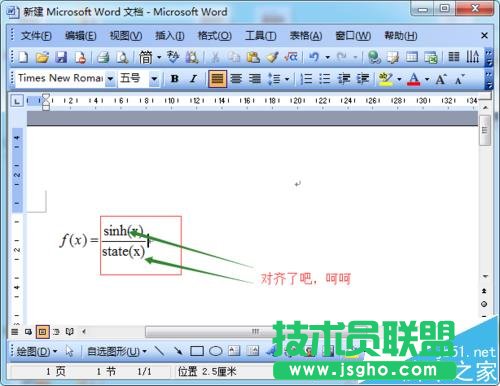Viewport: 500px width, 386px height.
Task: Save the document with the floppy icon
Action: 61,57
